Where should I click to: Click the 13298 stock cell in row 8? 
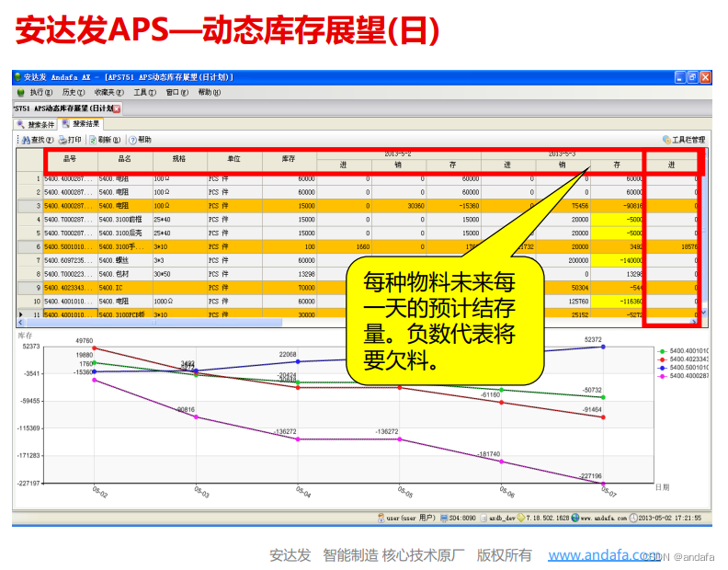[x=290, y=274]
